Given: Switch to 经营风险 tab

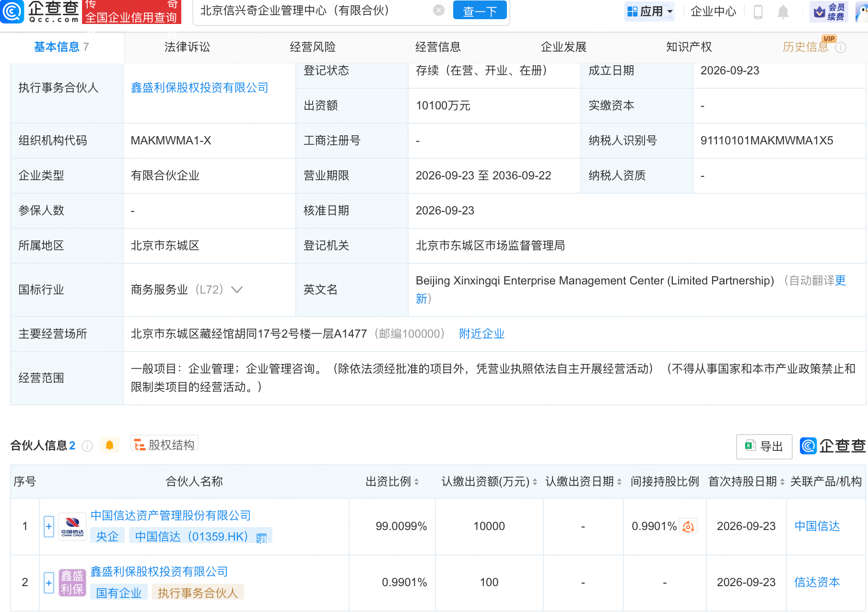Looking at the screenshot, I should [x=313, y=47].
